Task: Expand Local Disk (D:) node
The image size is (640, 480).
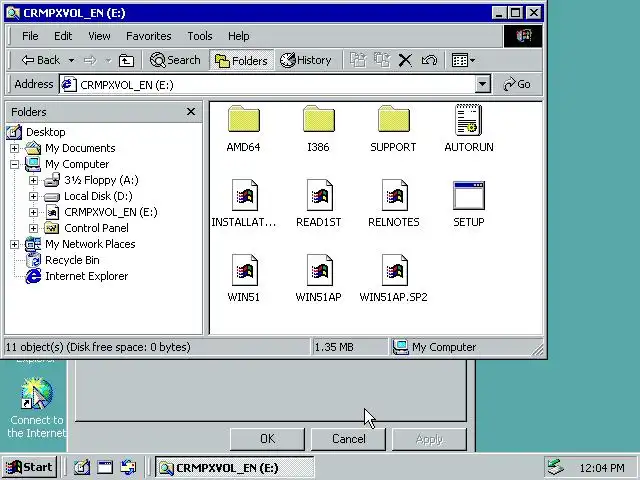Action: click(33, 196)
